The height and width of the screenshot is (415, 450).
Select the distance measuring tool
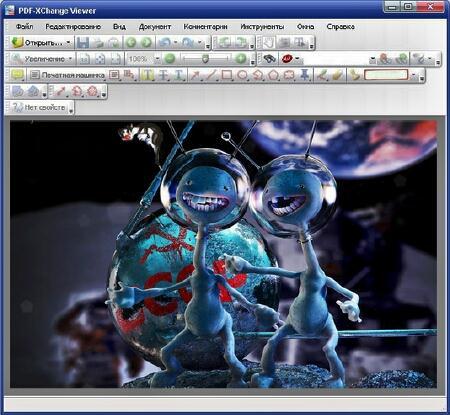point(60,91)
